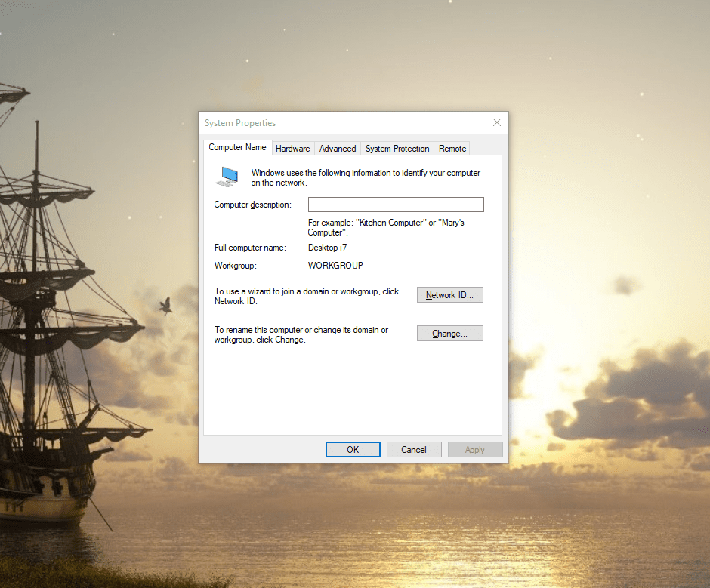Close the System Properties dialog
This screenshot has width=710, height=588.
coord(496,122)
